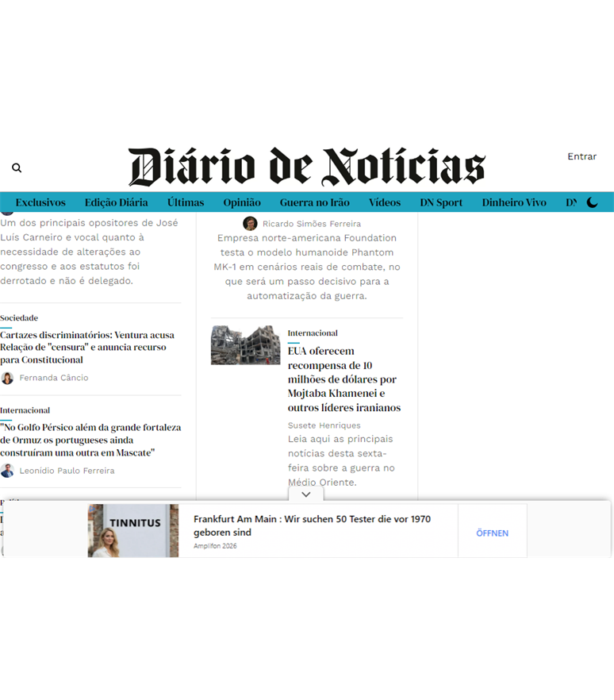Screen dimensions: 614x700
Task: Click Internacional label above Golfo Pérsico article
Action: [x=25, y=410]
